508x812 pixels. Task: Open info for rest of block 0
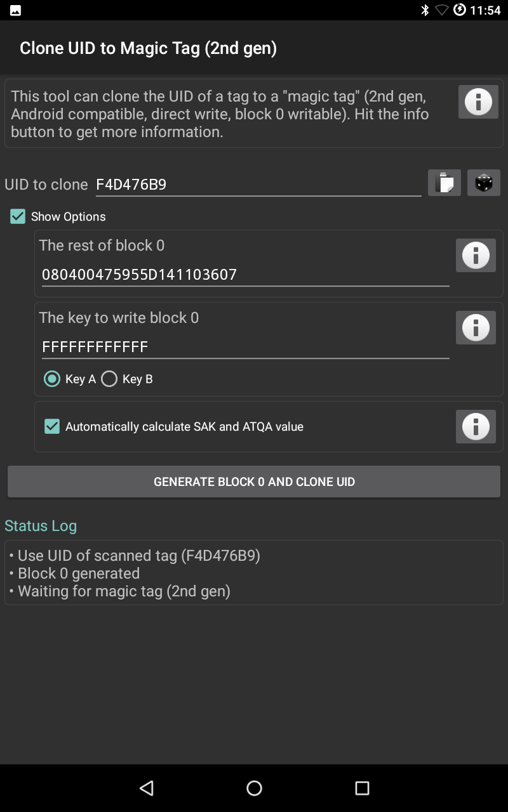coord(476,255)
